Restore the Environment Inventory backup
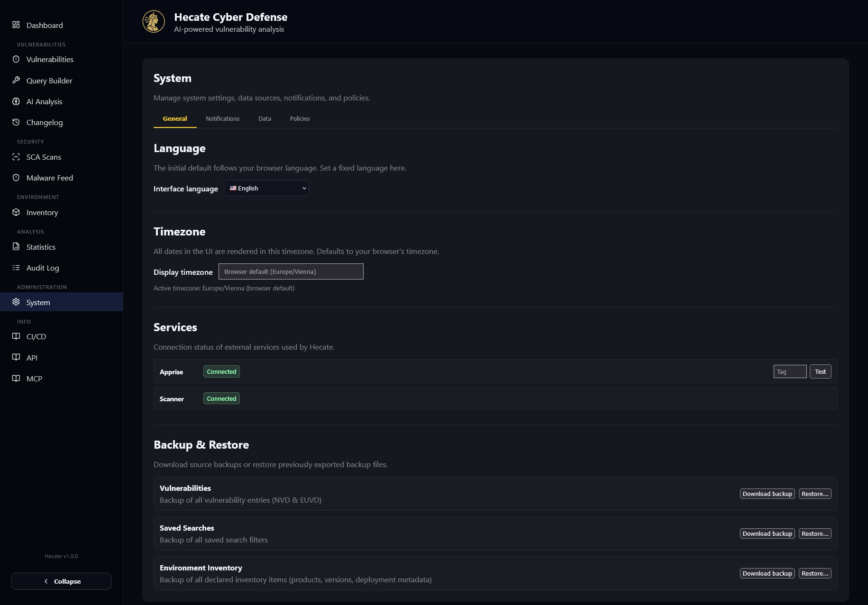 (815, 573)
